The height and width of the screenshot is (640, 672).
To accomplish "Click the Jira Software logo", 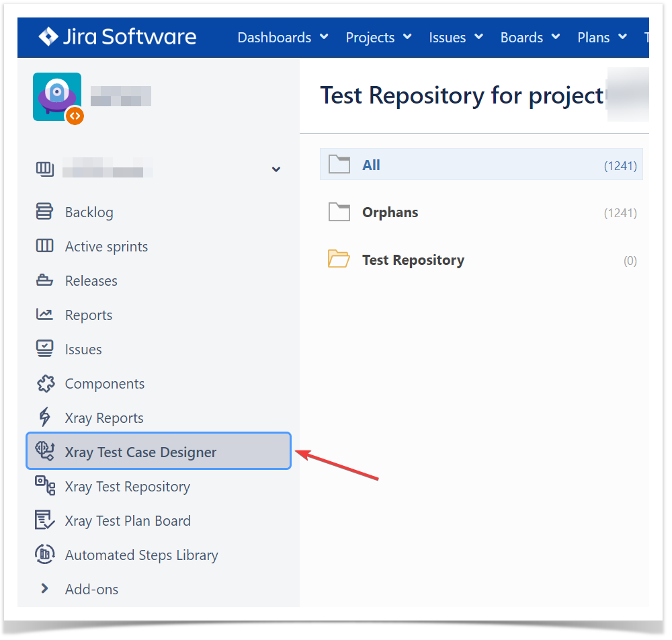I will pyautogui.click(x=117, y=37).
